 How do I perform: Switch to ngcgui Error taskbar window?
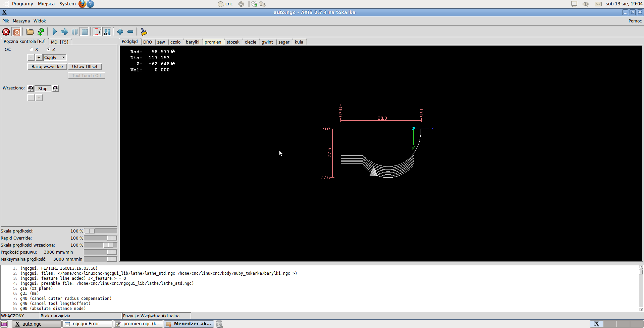pyautogui.click(x=88, y=324)
